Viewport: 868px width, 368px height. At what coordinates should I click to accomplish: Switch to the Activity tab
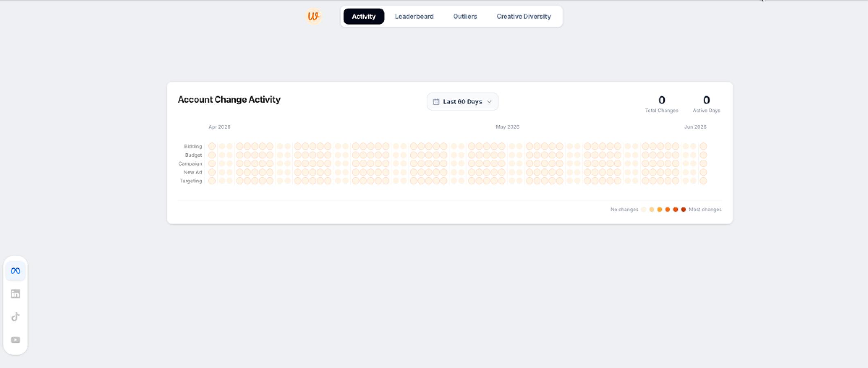364,16
